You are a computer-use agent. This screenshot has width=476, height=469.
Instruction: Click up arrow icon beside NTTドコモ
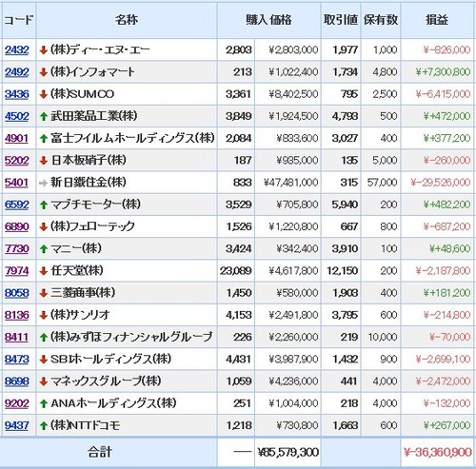44,426
